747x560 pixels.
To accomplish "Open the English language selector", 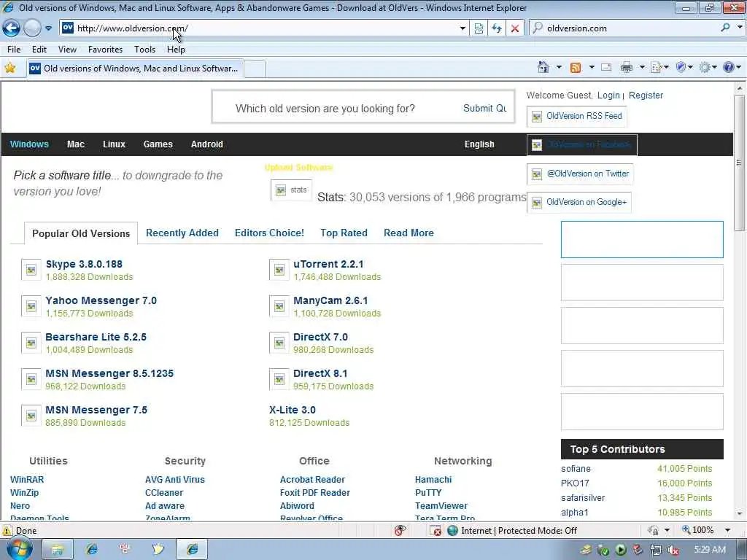I will [x=479, y=144].
